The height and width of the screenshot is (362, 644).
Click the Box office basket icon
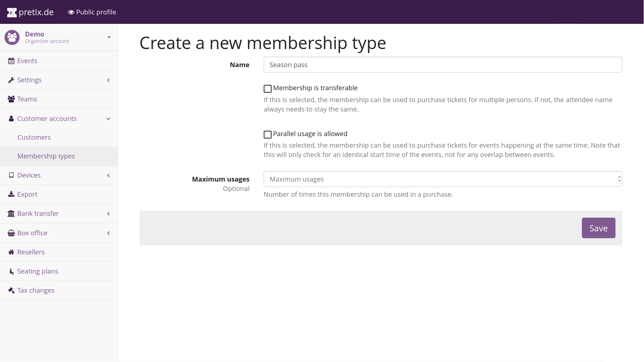tap(11, 233)
